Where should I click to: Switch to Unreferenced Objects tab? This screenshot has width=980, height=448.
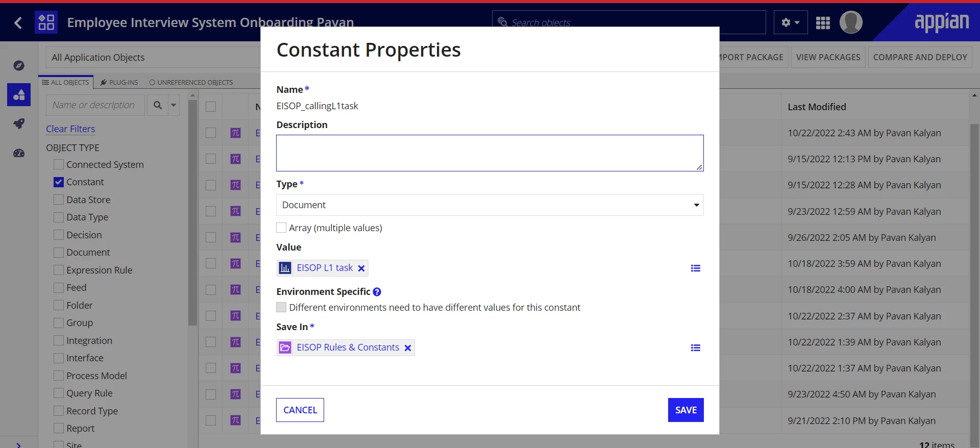[191, 82]
